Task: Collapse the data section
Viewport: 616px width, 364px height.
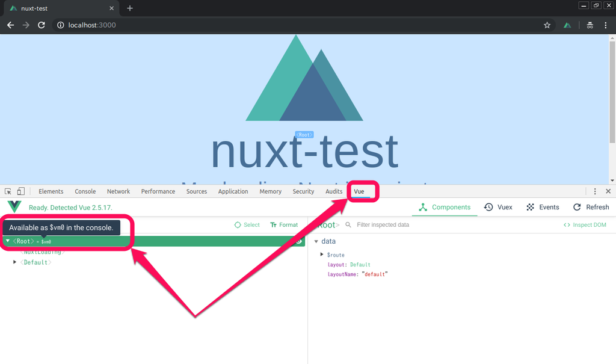Action: click(316, 241)
